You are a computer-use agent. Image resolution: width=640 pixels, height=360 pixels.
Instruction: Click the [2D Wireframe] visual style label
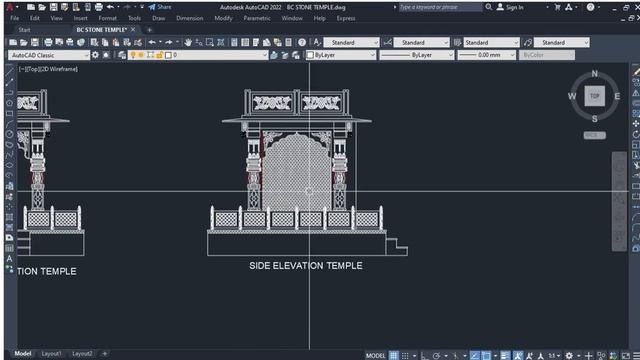coord(58,69)
